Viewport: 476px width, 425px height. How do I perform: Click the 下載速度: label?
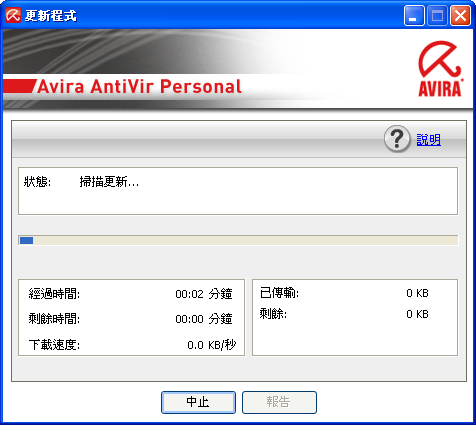[x=54, y=345]
